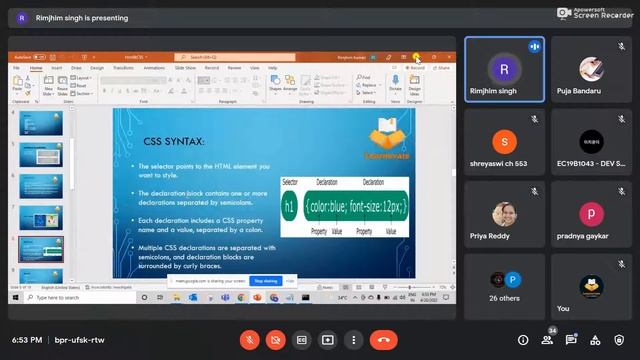Click the PowerPoint zoom slider handle
The width and height of the screenshot is (640, 360).
[x=409, y=287]
